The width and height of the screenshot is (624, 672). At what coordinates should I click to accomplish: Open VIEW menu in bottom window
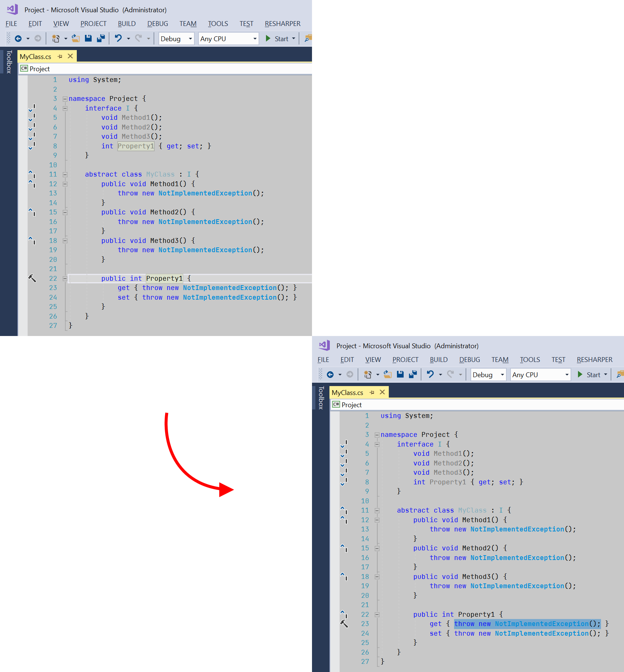(x=373, y=359)
